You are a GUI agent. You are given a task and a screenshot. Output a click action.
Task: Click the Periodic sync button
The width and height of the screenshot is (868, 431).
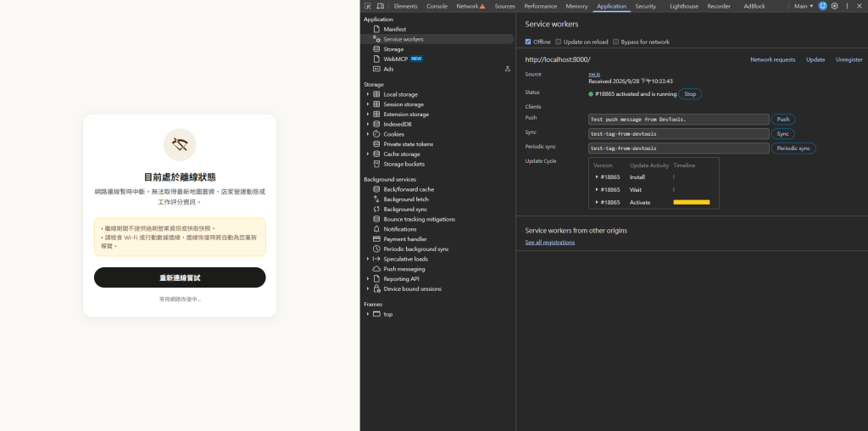[x=793, y=148]
